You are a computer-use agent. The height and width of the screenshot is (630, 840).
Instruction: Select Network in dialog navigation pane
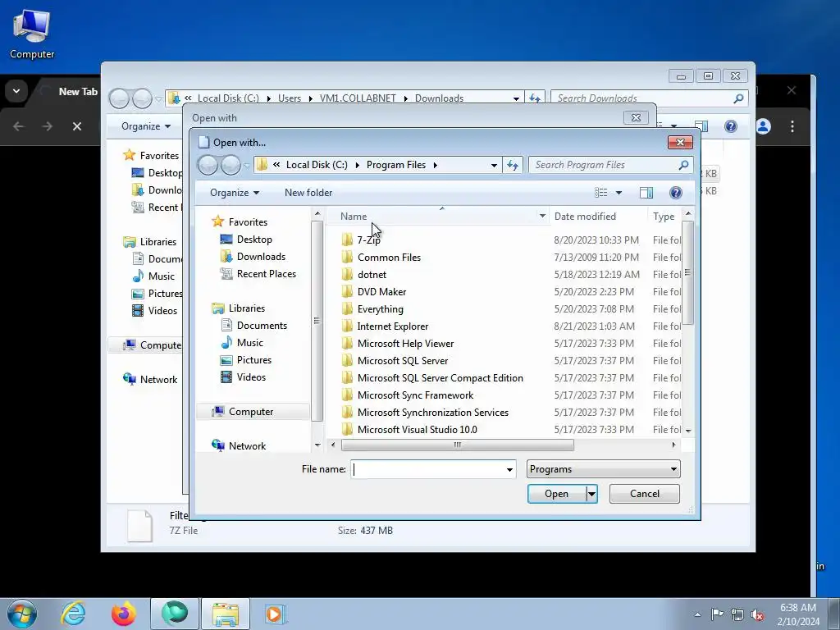coord(247,445)
